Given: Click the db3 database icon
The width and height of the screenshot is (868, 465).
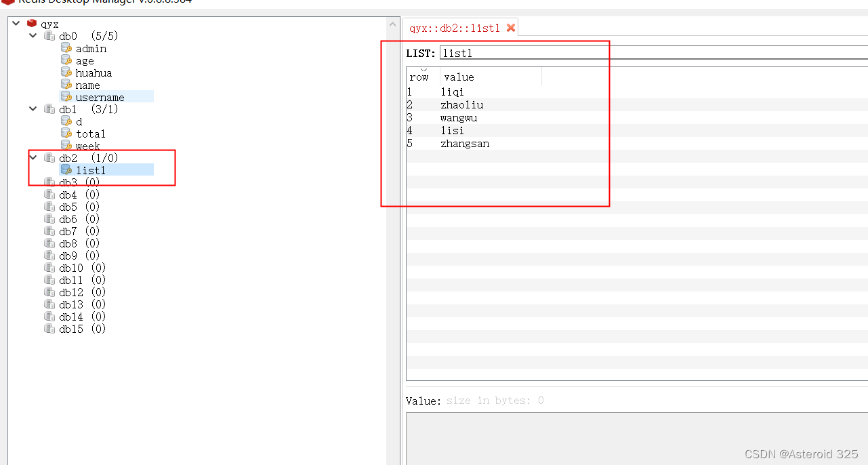Looking at the screenshot, I should (49, 182).
